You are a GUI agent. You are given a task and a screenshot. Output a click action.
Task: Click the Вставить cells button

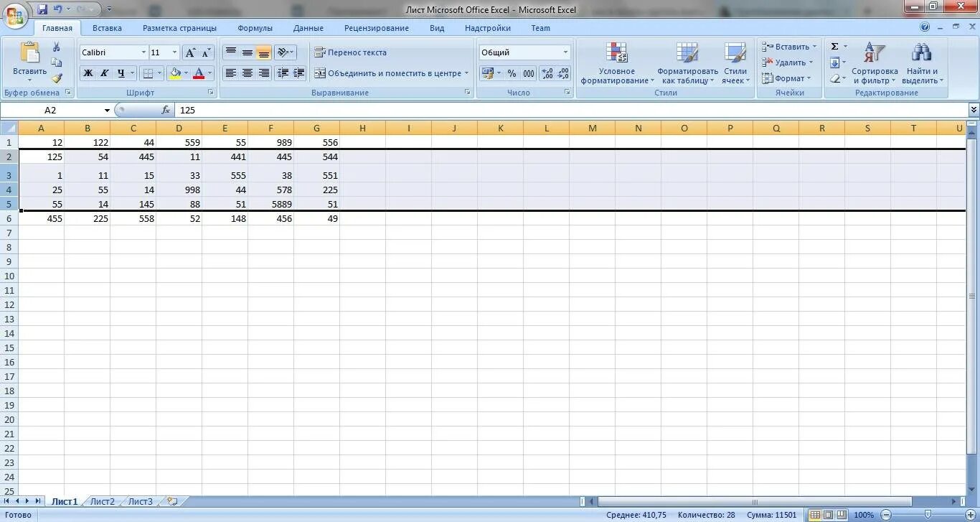tap(789, 47)
